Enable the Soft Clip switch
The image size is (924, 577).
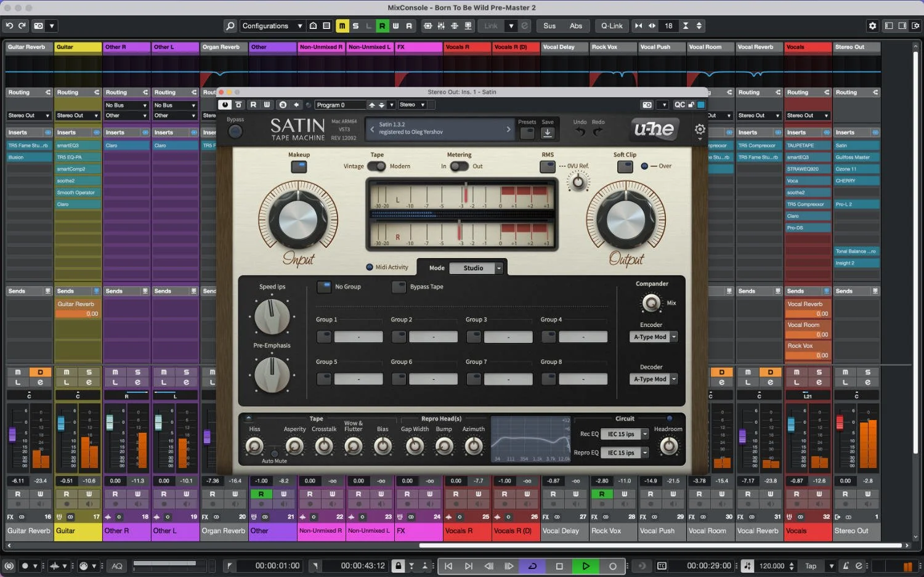[x=625, y=166]
